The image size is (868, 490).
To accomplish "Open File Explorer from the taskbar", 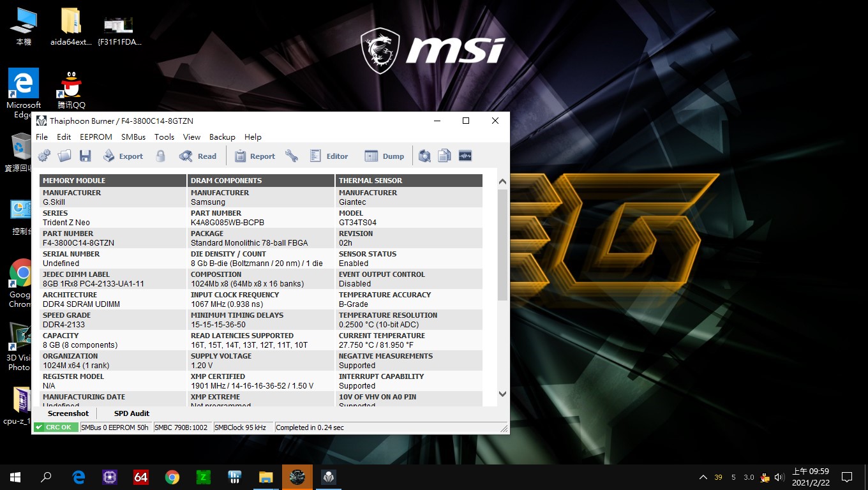I will click(x=266, y=477).
